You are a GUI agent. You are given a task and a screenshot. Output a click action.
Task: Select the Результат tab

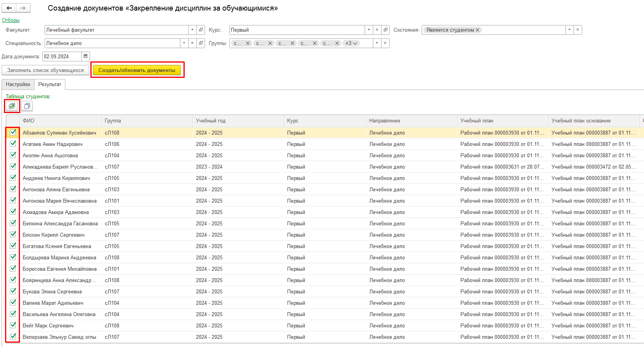click(50, 85)
